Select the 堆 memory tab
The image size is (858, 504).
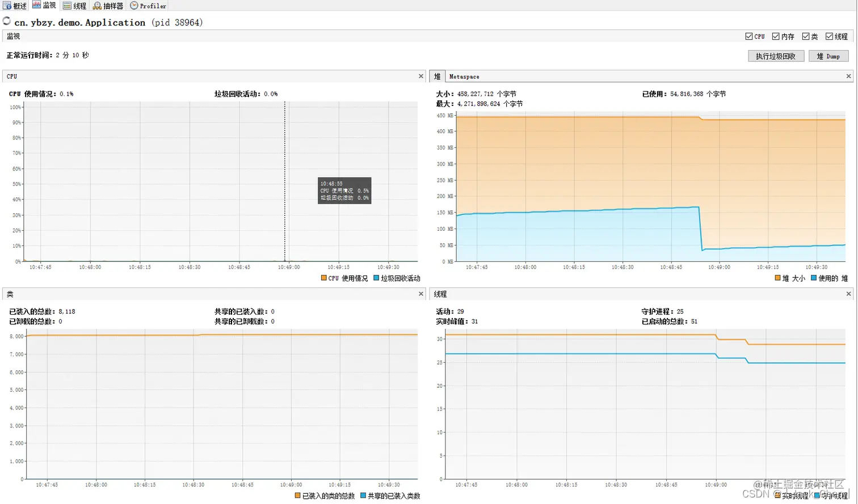(437, 76)
